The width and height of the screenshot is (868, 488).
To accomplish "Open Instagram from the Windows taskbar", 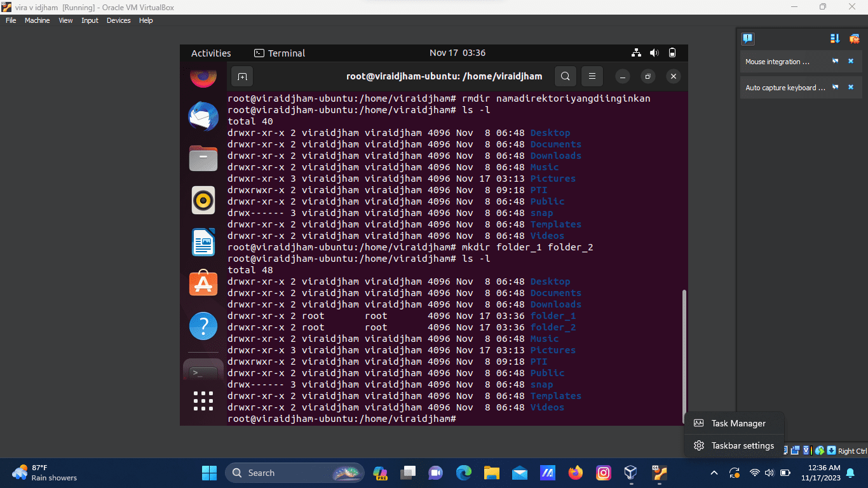I will [x=604, y=473].
